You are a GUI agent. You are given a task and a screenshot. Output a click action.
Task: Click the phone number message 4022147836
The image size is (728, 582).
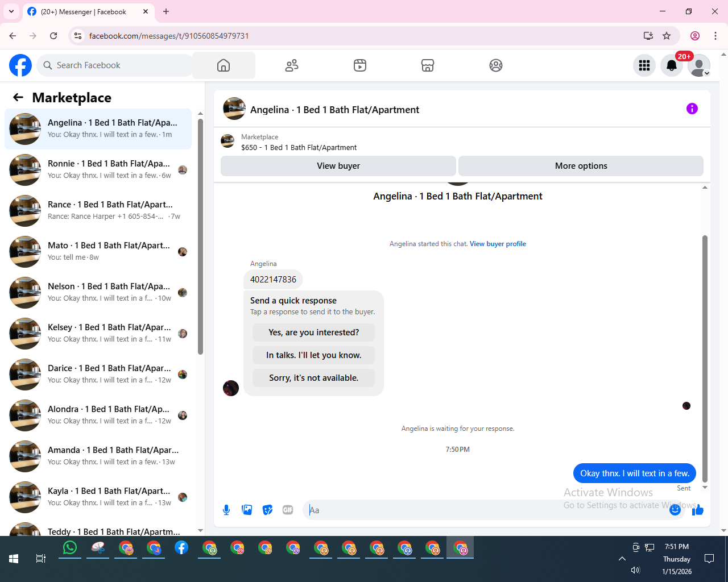(x=273, y=280)
